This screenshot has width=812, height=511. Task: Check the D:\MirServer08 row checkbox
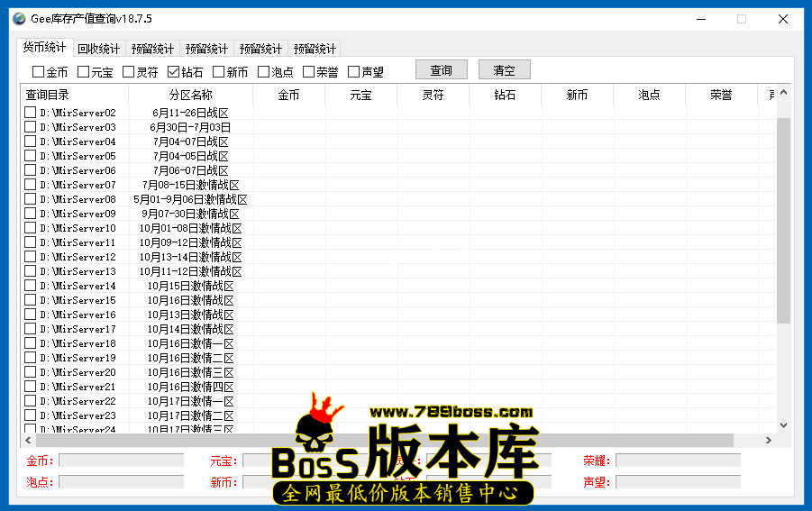(30, 199)
